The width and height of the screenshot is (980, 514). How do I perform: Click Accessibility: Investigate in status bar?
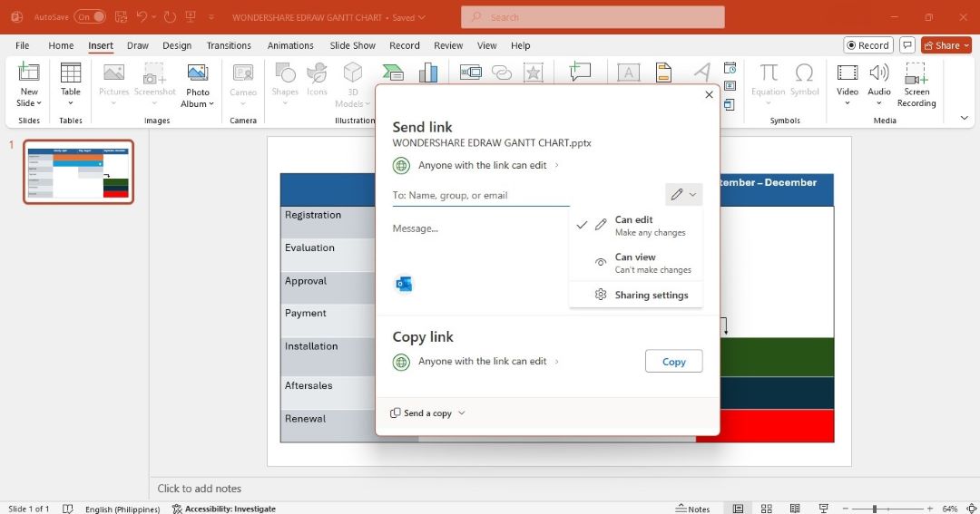[x=224, y=509]
